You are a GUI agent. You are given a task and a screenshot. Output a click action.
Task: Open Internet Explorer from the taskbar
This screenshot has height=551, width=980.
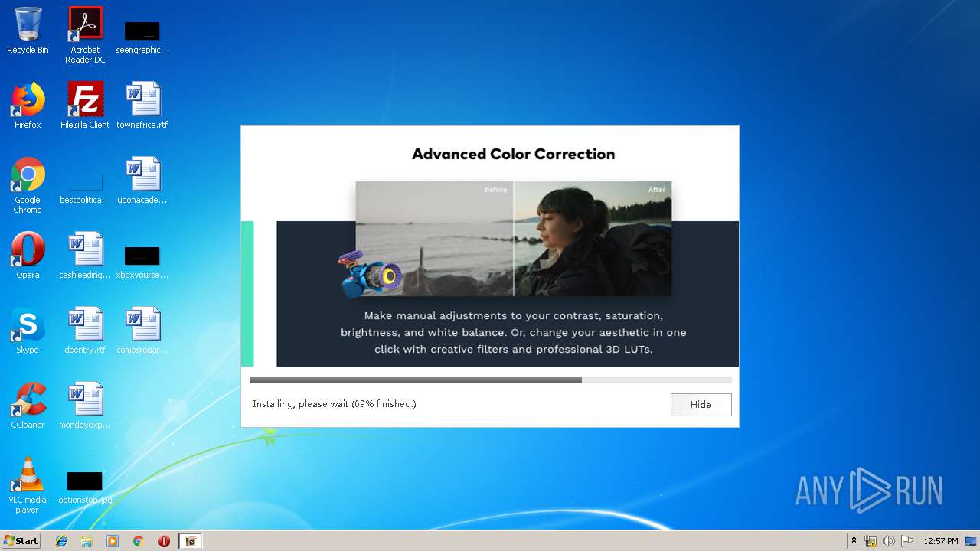(x=61, y=541)
